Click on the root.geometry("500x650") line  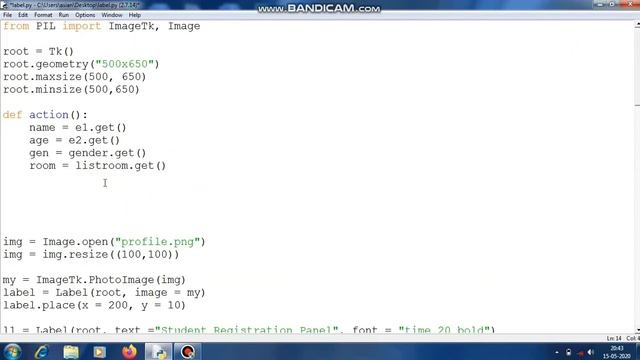tap(81, 64)
